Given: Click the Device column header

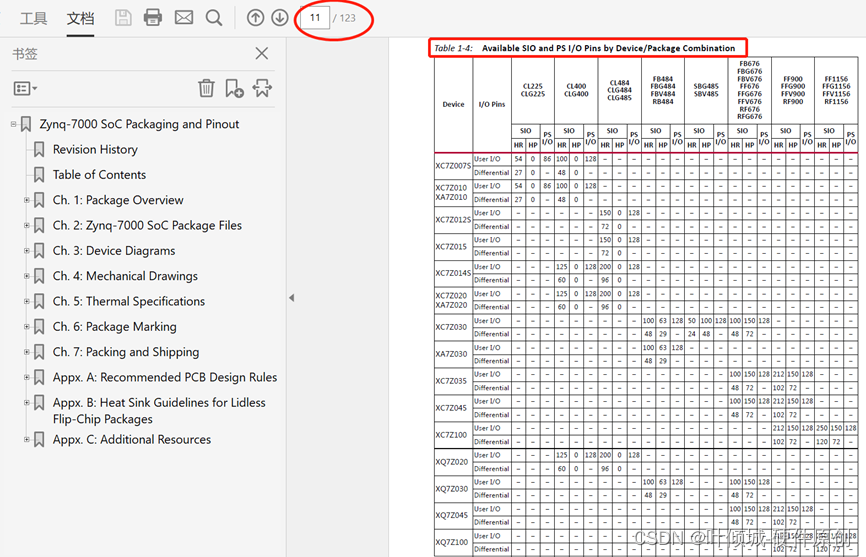Looking at the screenshot, I should (x=453, y=104).
